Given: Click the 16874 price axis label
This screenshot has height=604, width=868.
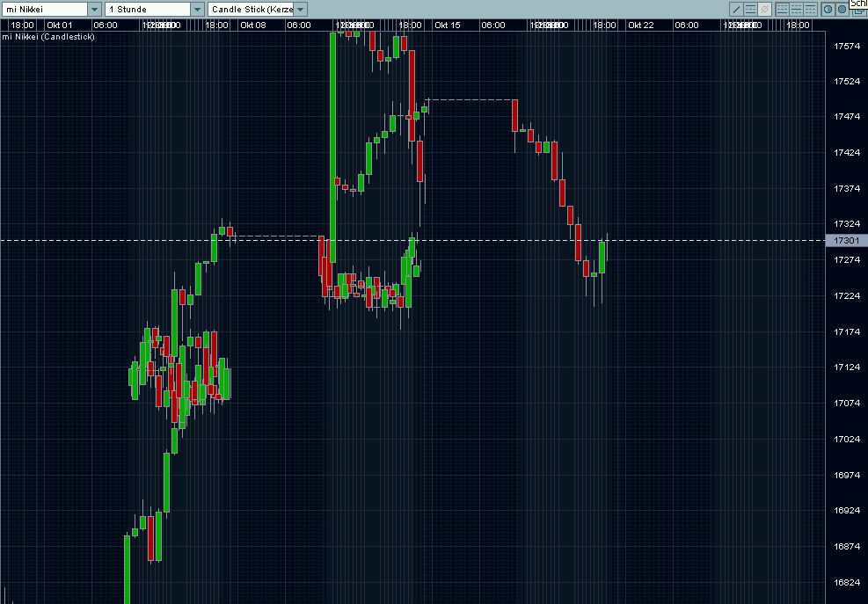Looking at the screenshot, I should point(847,547).
